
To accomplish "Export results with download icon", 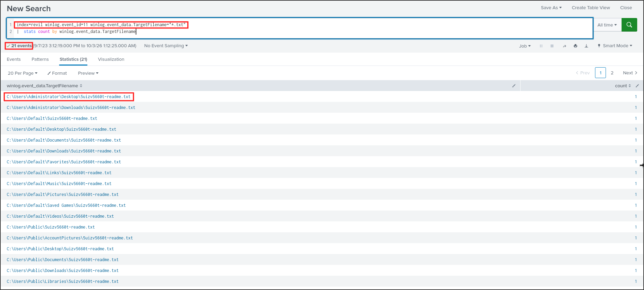I will [586, 46].
